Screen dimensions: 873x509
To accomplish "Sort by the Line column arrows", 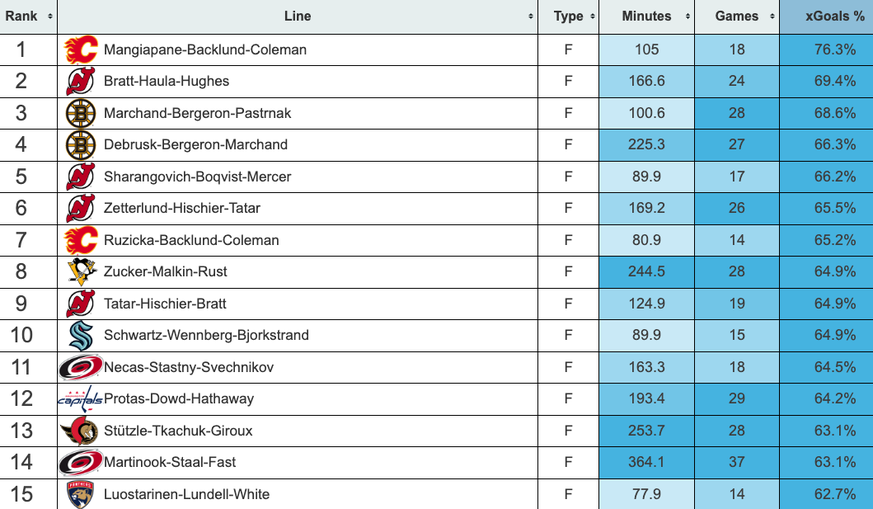I will coord(530,17).
